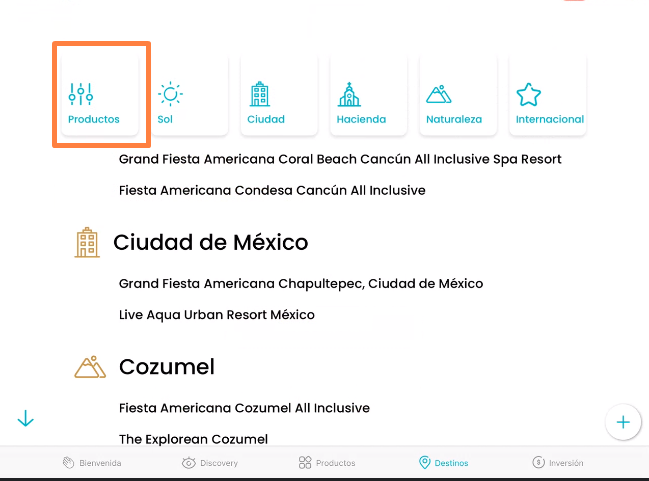
Task: Select the Naturaleza mountains icon filter
Action: click(x=439, y=94)
